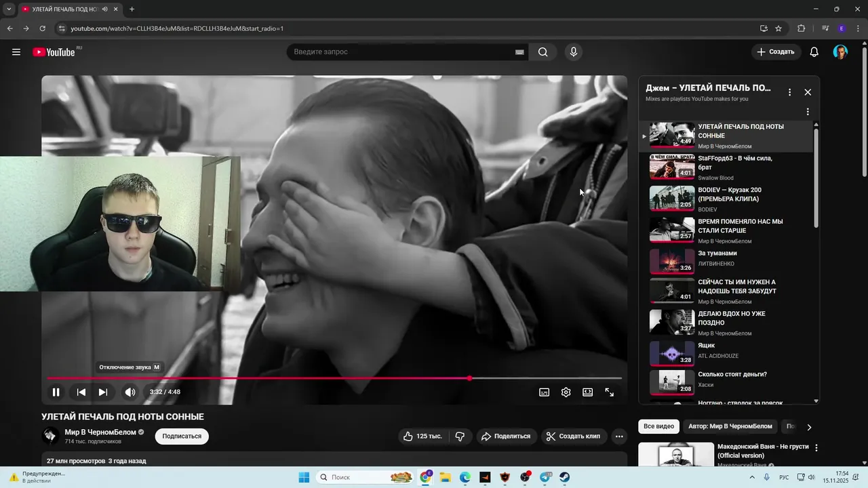Play За туманами by ЛИТВИНЕНКО
The width and height of the screenshot is (868, 488).
click(726, 262)
